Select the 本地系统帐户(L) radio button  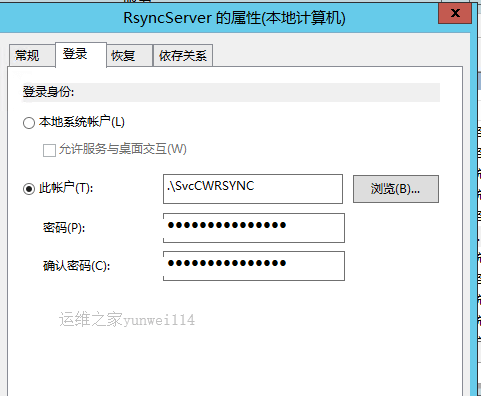point(29,123)
